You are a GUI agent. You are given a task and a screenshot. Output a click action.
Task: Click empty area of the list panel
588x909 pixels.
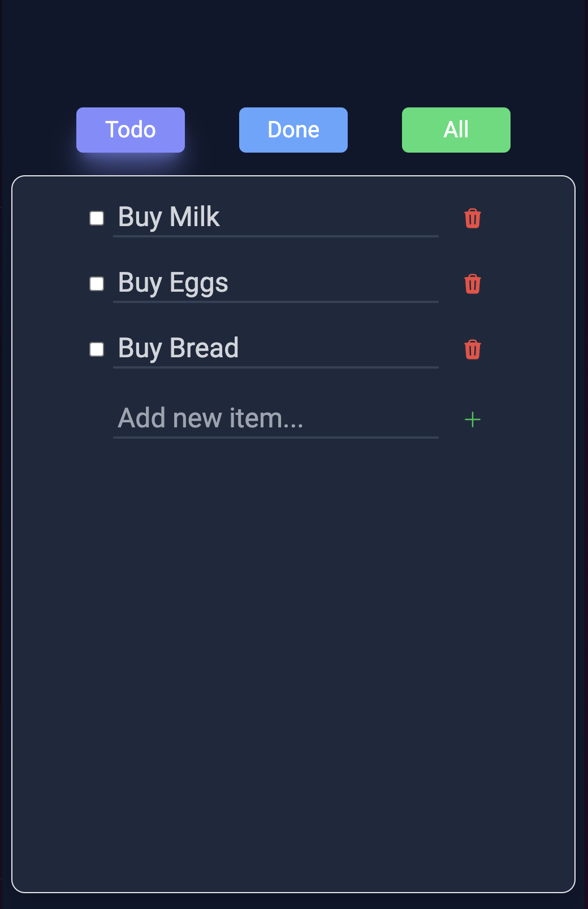click(x=293, y=650)
